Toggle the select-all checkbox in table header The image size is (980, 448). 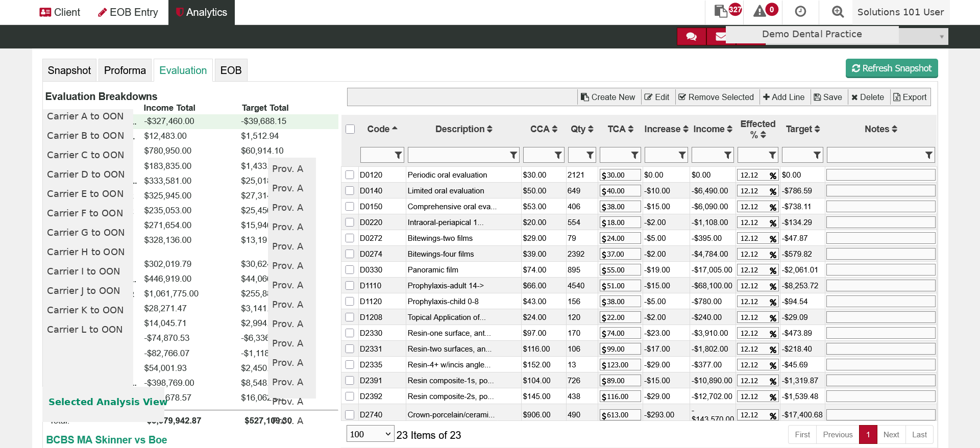tap(350, 129)
